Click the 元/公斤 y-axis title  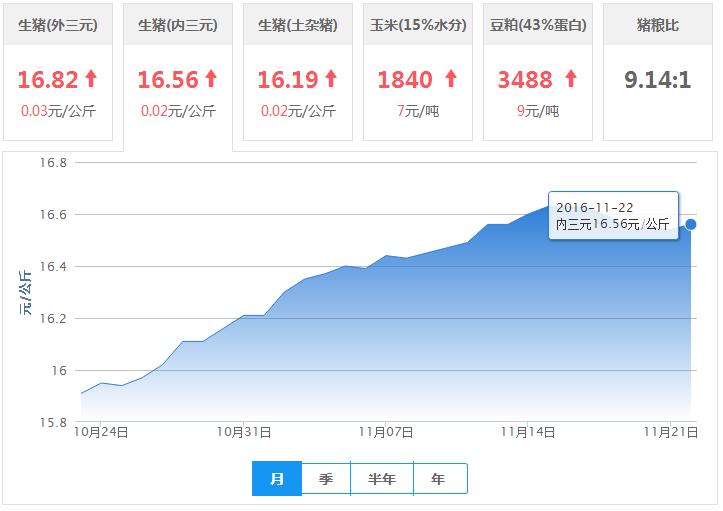[x=25, y=293]
